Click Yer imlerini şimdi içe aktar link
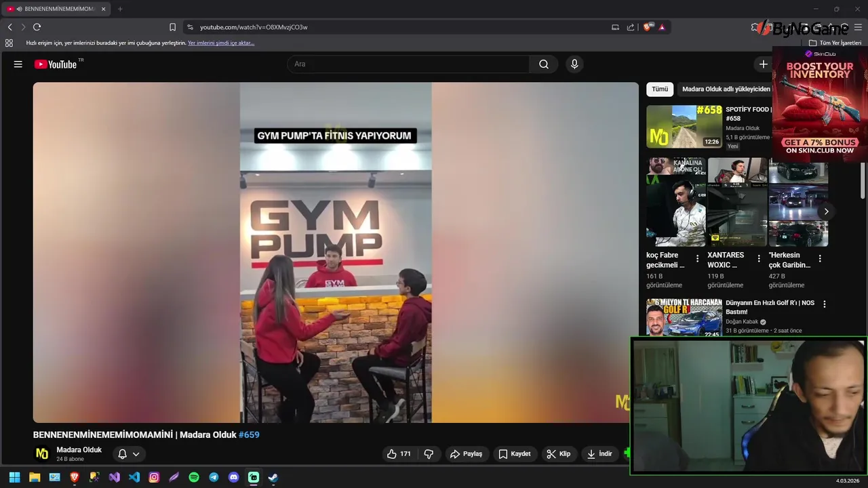This screenshot has width=868, height=488. [221, 43]
